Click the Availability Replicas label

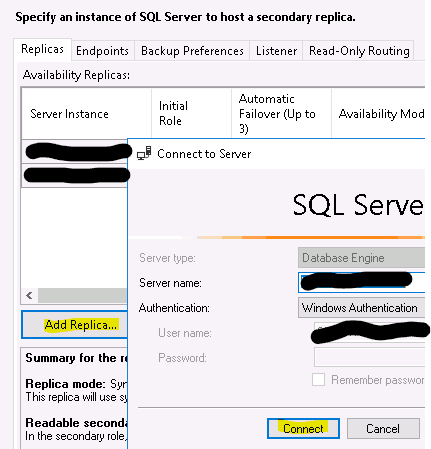pos(76,75)
